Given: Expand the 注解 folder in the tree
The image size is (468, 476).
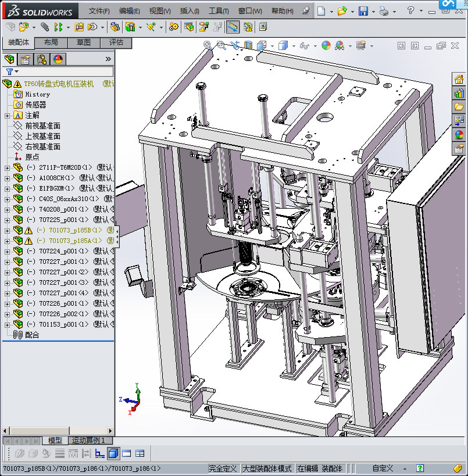Looking at the screenshot, I should pos(7,115).
